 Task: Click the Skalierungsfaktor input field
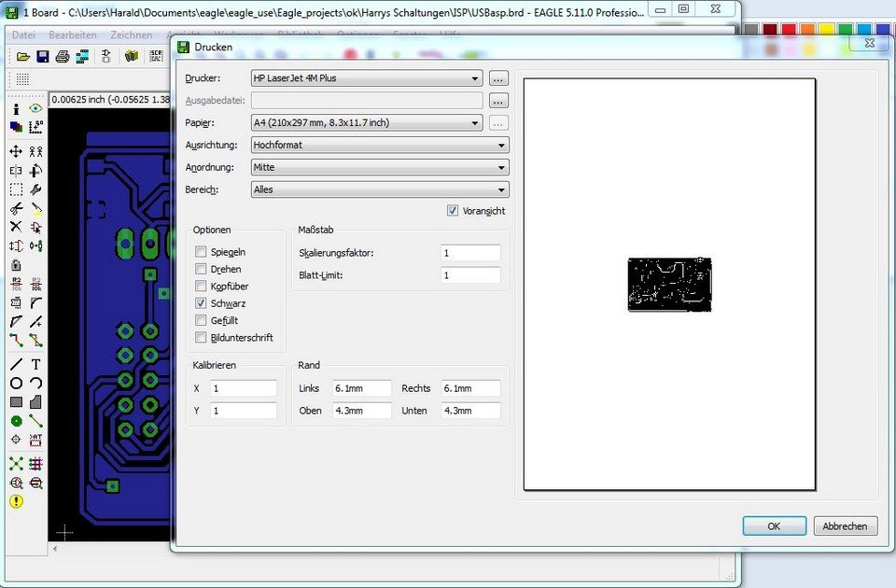tap(469, 253)
